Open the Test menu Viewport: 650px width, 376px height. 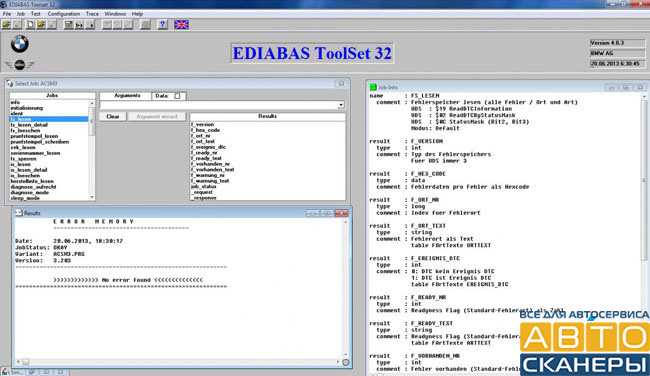point(36,14)
